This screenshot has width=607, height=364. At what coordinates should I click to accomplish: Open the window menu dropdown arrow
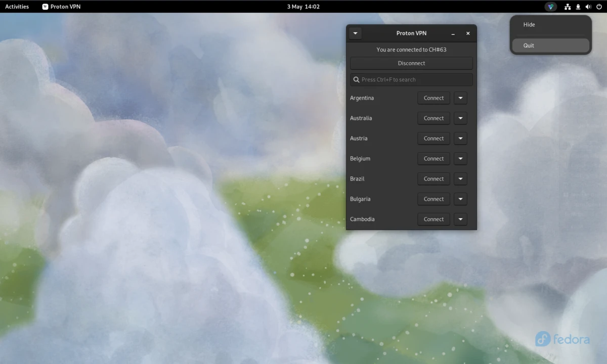click(355, 33)
